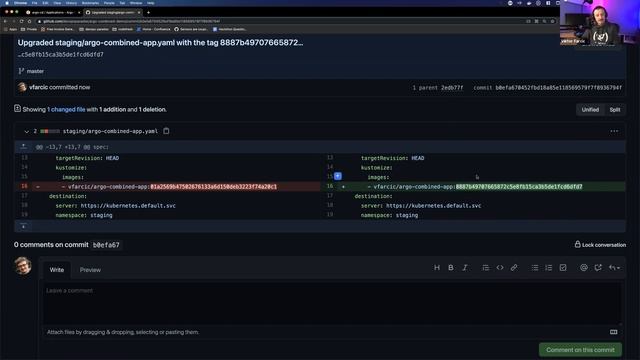
Task: Reference an issue or pull request icon
Action: tap(598, 268)
